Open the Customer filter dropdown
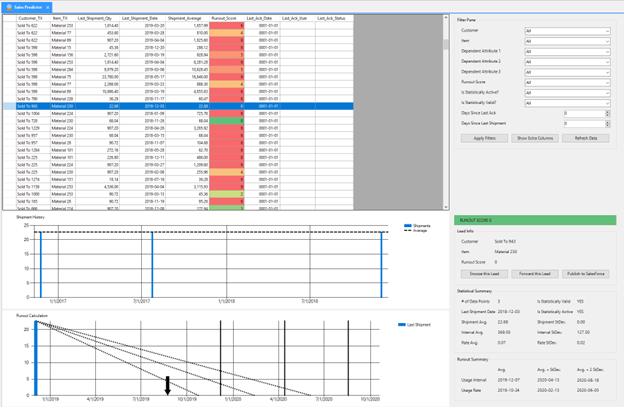This screenshot has width=624, height=407. point(567,31)
